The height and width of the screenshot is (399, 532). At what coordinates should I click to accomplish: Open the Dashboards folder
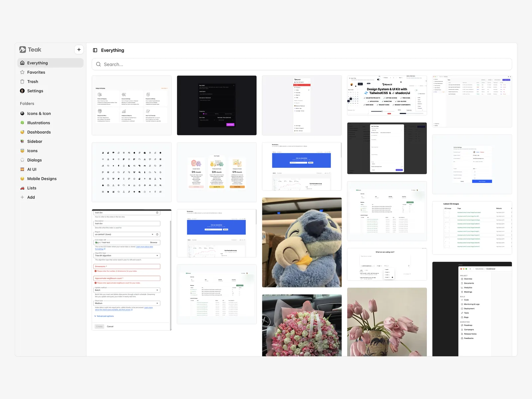coord(39,132)
